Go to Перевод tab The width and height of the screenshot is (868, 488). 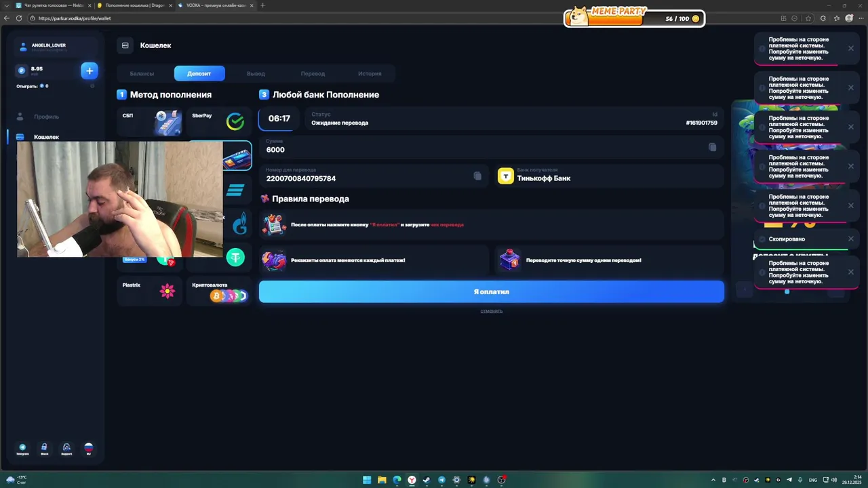(313, 73)
